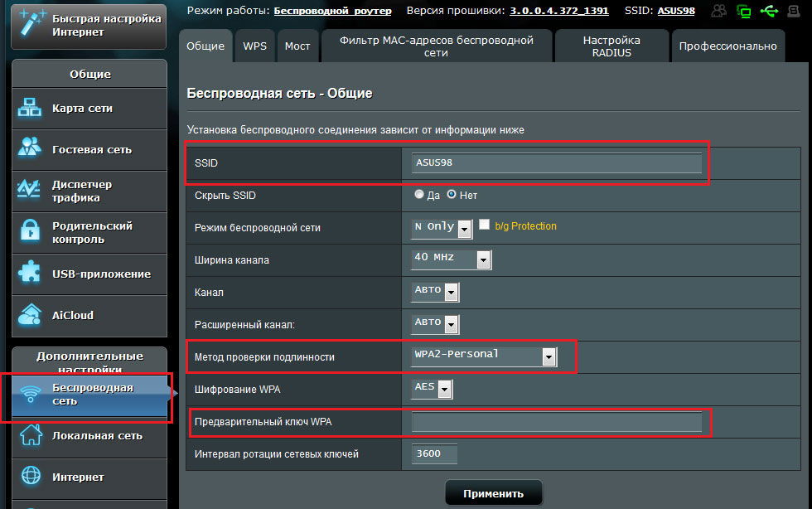Viewport: 812px width, 509px height.
Task: Click the guest network users status icon
Action: (x=719, y=11)
